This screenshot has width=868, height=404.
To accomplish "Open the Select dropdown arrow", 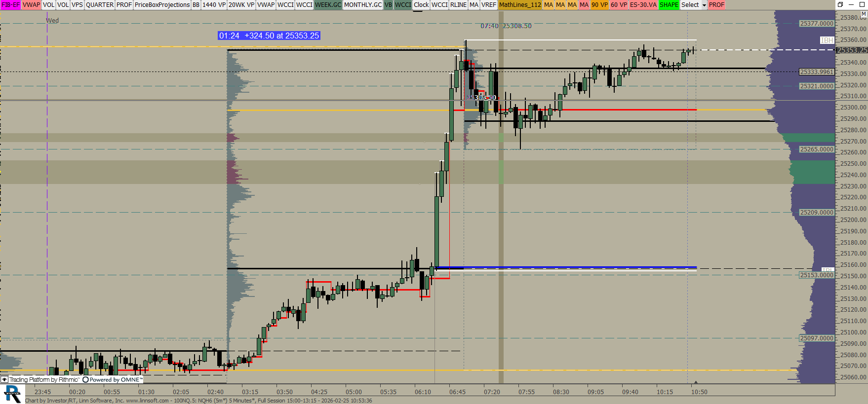I will pos(704,5).
